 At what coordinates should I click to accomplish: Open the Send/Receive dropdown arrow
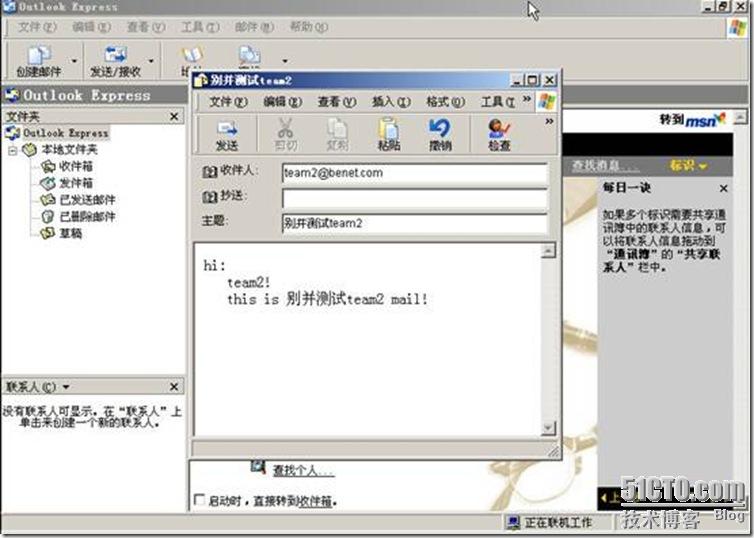(x=151, y=61)
